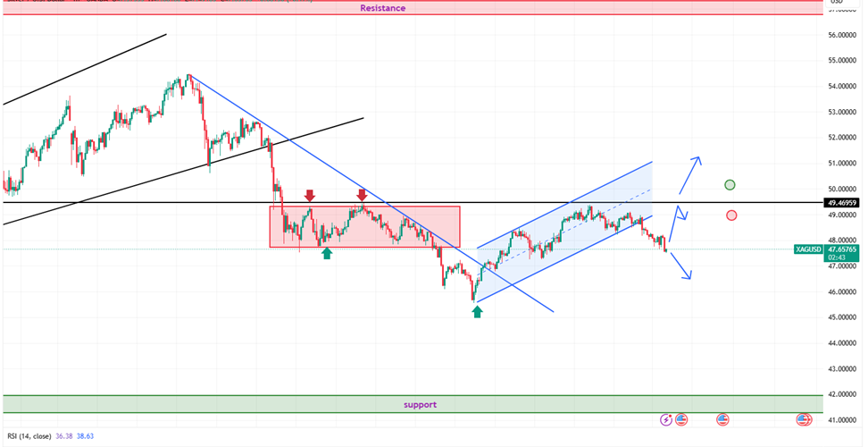Click red down arrow touching blue trendline

362,194
